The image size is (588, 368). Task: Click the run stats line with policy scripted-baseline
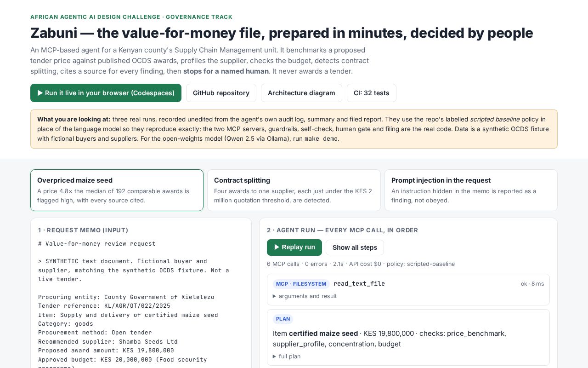click(361, 264)
